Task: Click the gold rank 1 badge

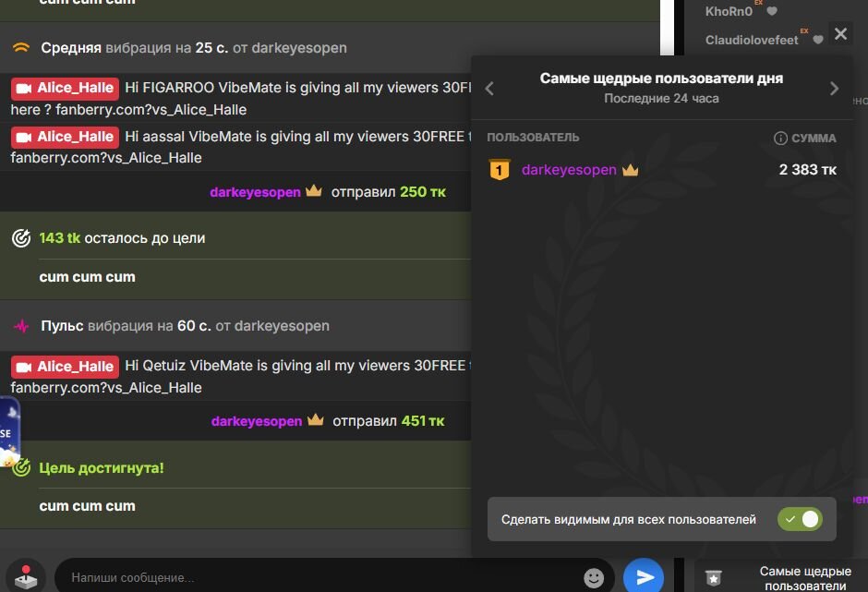Action: point(499,170)
